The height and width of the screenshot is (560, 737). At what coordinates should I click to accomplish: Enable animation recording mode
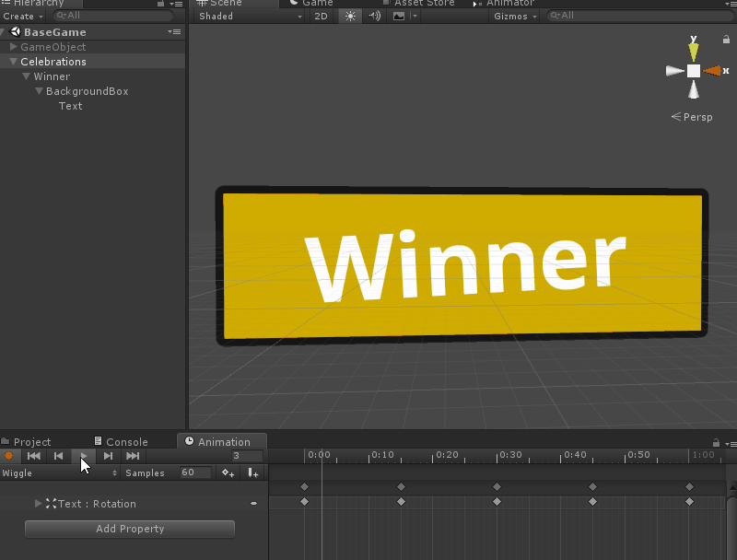pyautogui.click(x=9, y=456)
